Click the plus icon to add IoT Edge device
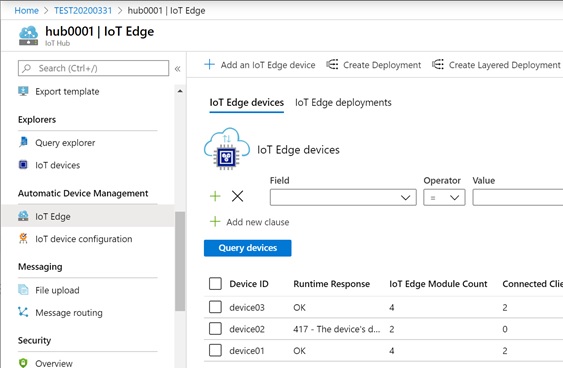 pos(209,65)
